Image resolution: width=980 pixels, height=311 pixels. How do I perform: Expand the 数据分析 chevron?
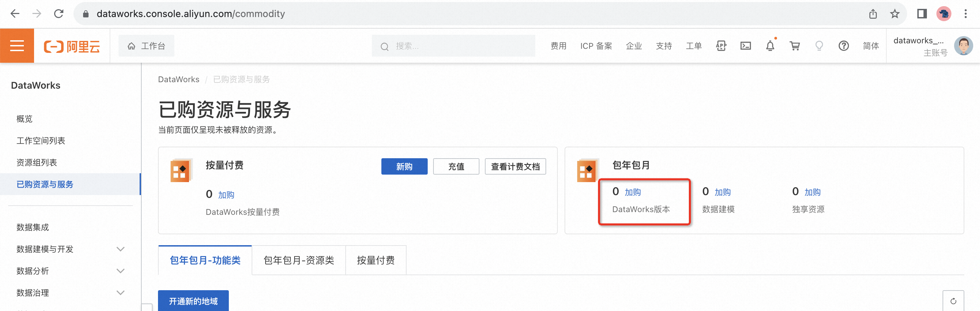coord(121,271)
